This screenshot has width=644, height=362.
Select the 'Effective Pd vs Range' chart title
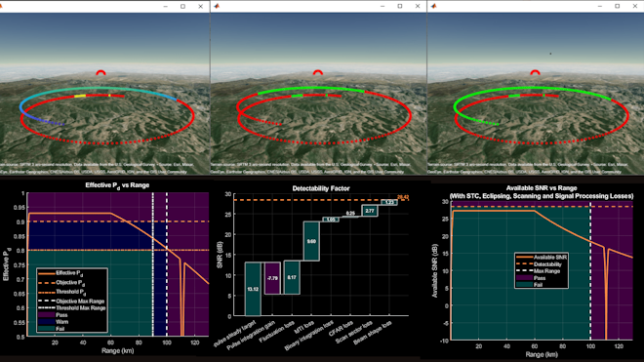[117, 185]
